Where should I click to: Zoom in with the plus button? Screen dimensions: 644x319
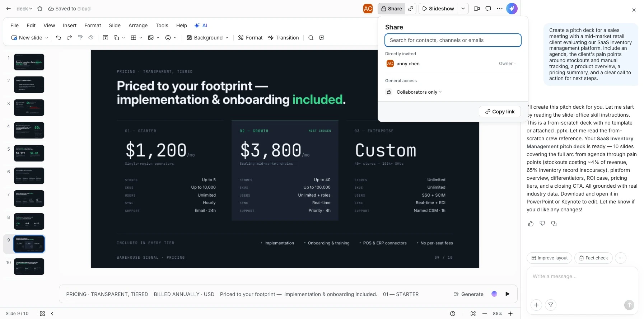pos(510,314)
